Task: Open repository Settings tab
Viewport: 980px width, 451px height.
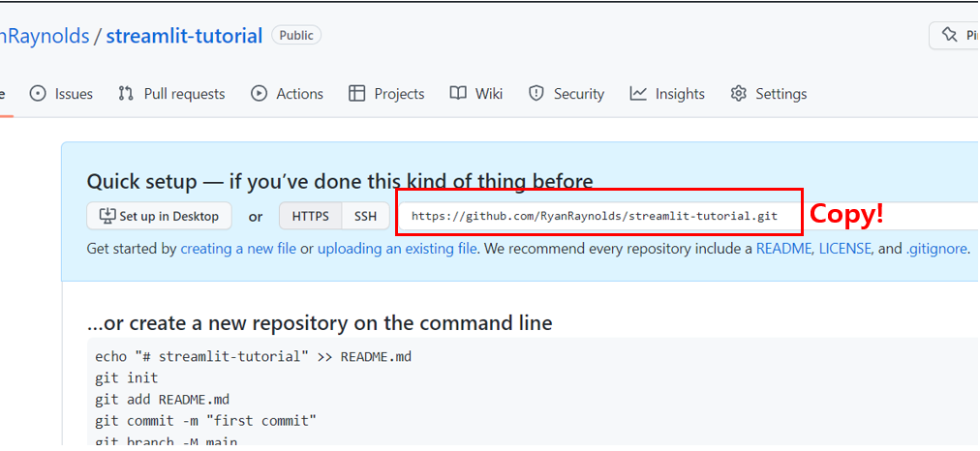Action: click(768, 94)
